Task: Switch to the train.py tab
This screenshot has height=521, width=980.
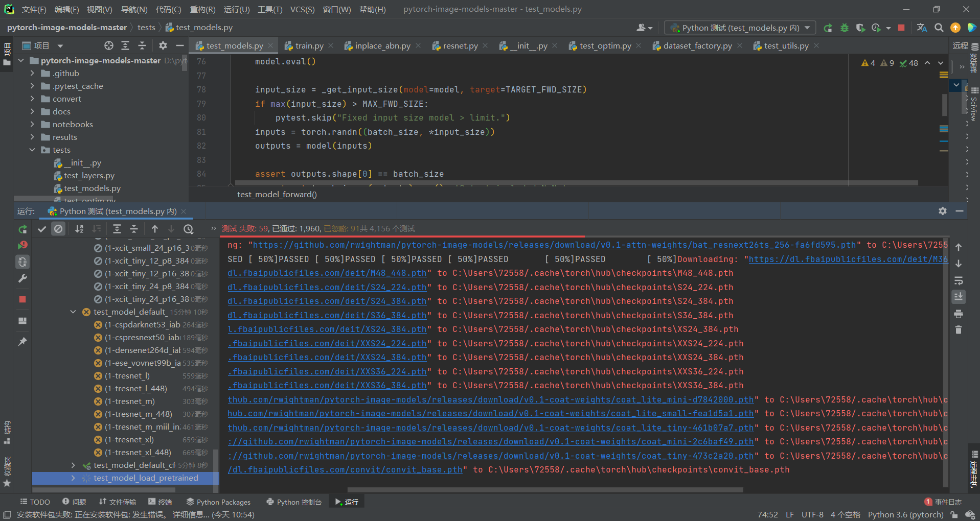Action: coord(309,45)
